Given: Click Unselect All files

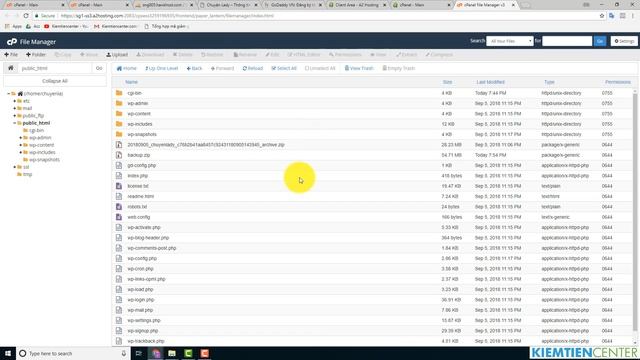Looking at the screenshot, I should tap(320, 68).
